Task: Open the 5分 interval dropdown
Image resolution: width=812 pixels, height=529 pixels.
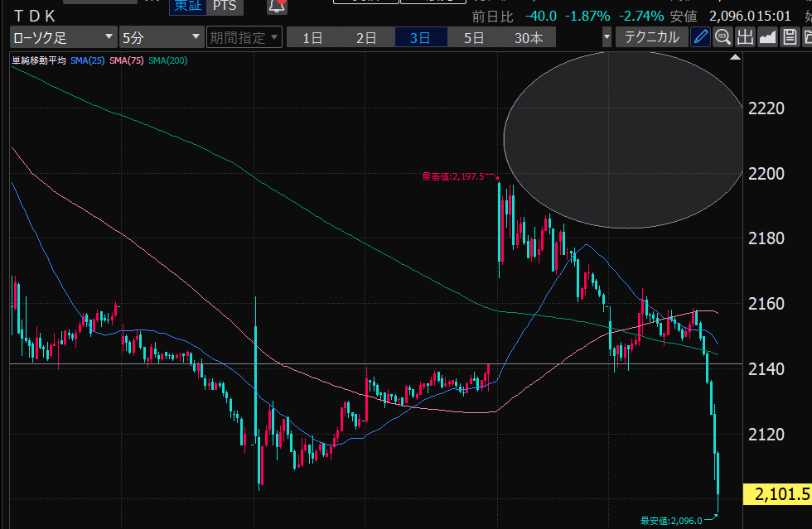Action: tap(161, 37)
